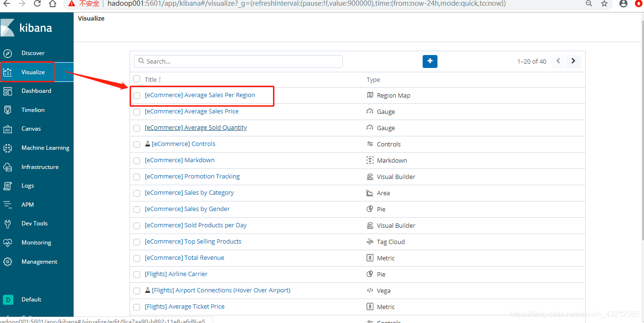Click the Dev Tools wrench icon
This screenshot has height=323, width=644.
pos(8,223)
